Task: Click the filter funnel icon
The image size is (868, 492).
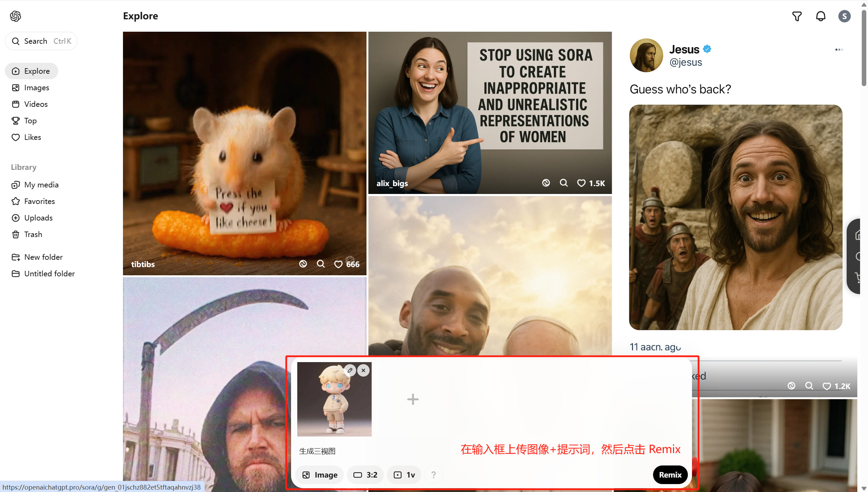Action: [x=797, y=16]
